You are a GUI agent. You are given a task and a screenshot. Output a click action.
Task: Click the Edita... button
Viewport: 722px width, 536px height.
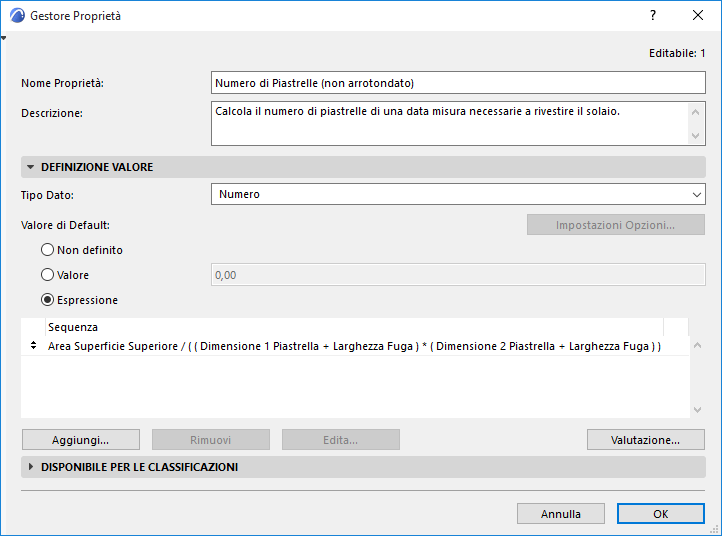click(x=340, y=440)
